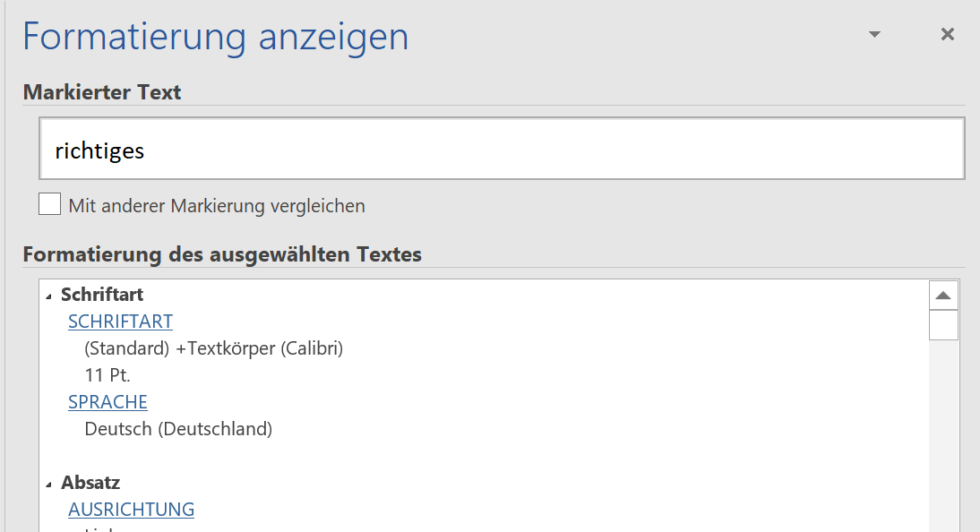Open the SPRACHE link to change language
Viewport: 980px width, 532px height.
click(107, 401)
